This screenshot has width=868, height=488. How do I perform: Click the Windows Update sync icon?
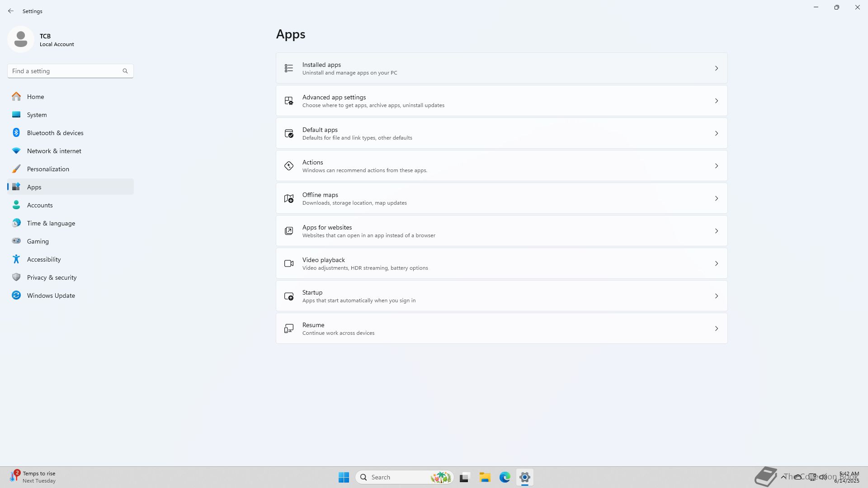[16, 296]
